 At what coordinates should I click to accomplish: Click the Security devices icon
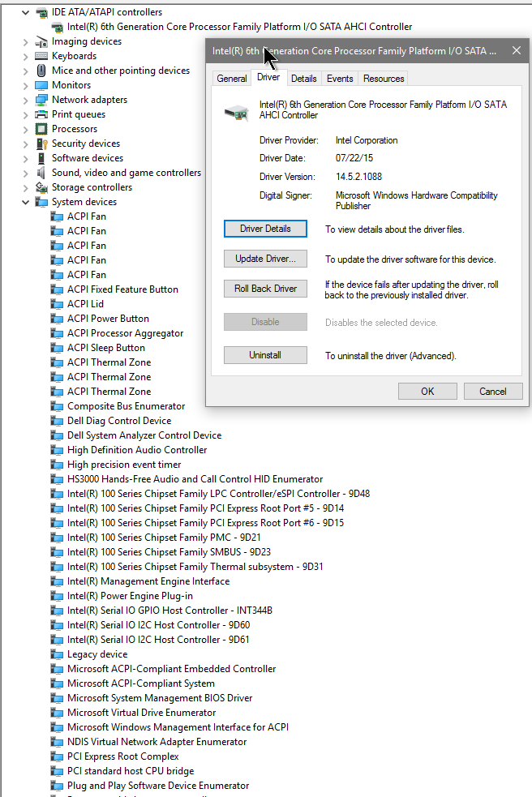click(x=41, y=144)
